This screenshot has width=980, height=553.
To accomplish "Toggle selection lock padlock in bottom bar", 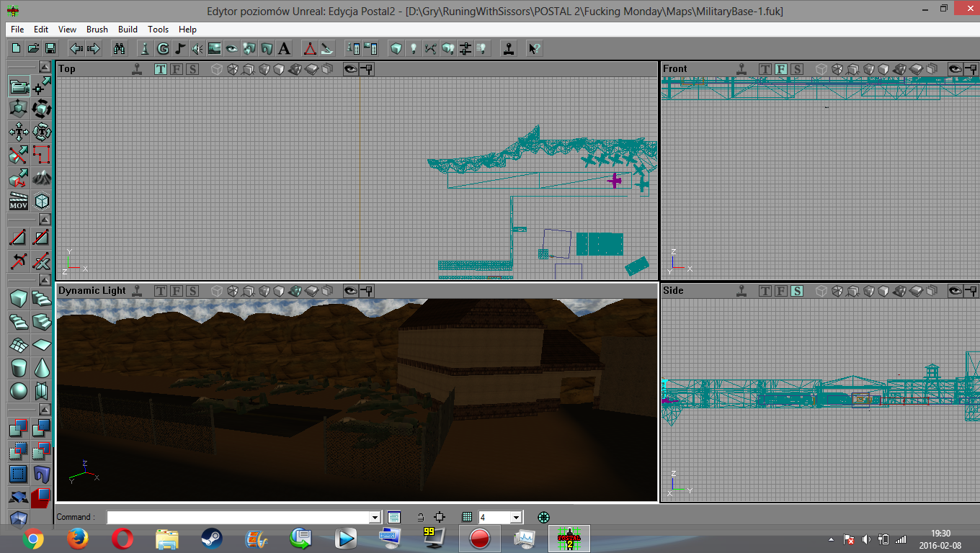I will [421, 517].
